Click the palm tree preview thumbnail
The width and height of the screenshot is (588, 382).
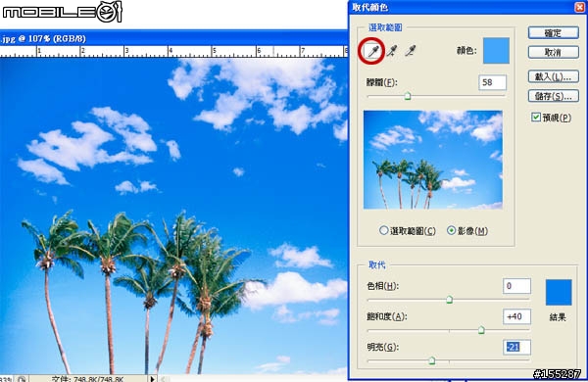coord(433,160)
